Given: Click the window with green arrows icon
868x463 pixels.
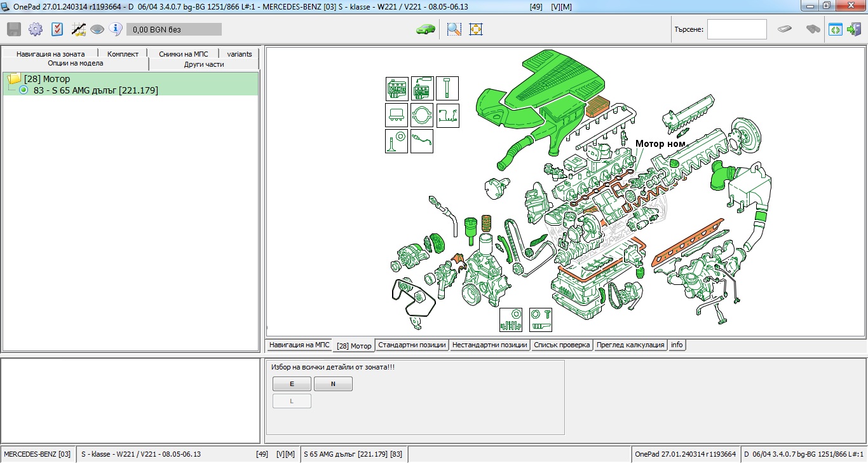Looking at the screenshot, I should pyautogui.click(x=835, y=29).
